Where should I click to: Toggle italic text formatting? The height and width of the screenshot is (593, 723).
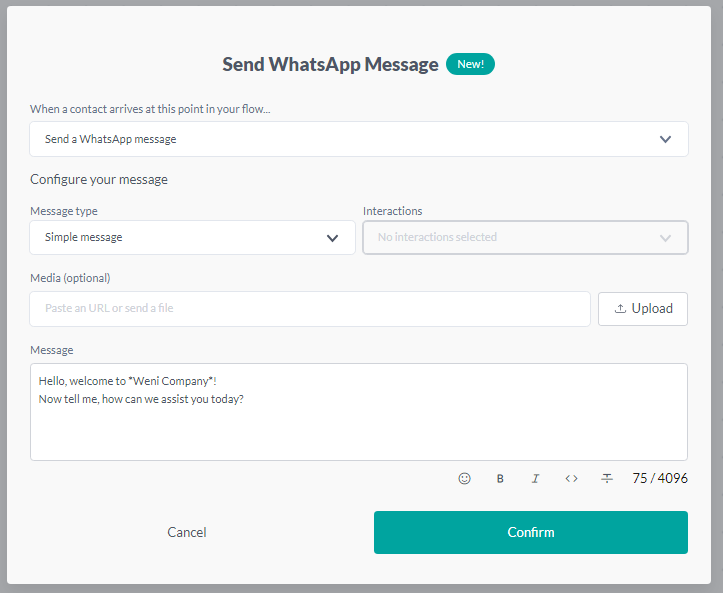point(535,479)
